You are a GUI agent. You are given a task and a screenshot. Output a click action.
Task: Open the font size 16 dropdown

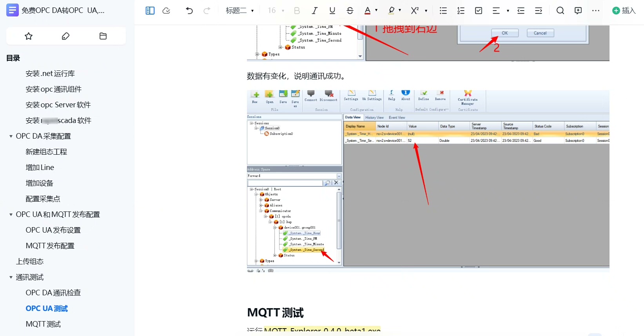(276, 11)
